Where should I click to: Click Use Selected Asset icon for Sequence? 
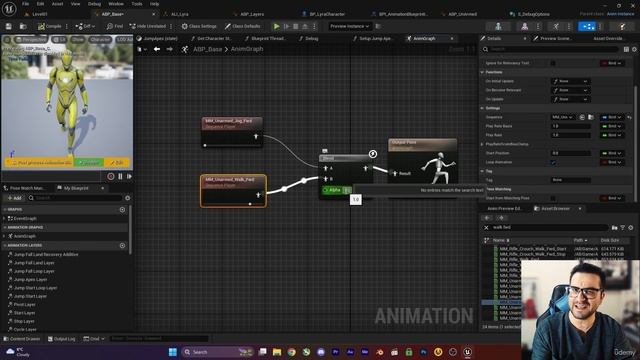(x=582, y=117)
